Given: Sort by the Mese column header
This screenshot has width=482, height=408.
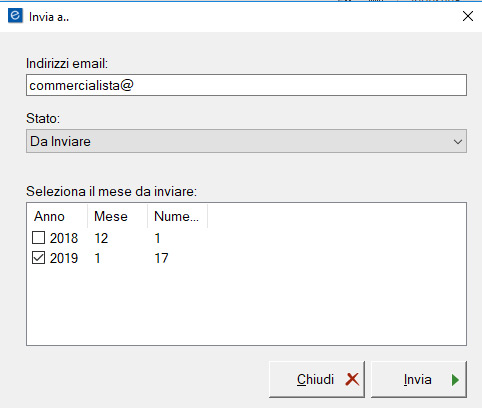Looking at the screenshot, I should click(x=117, y=216).
